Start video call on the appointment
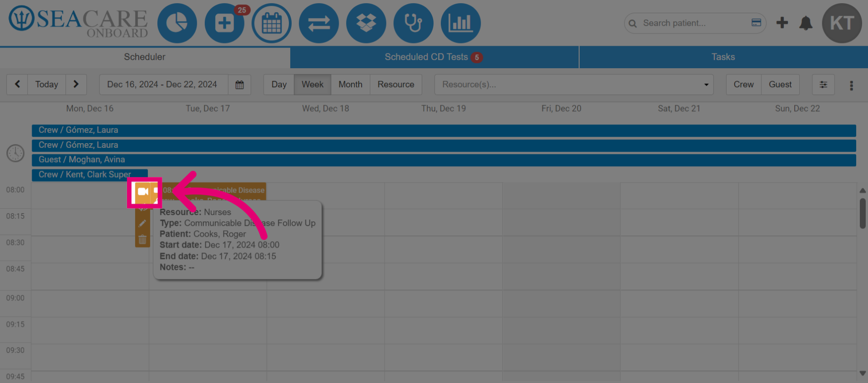 click(x=143, y=191)
